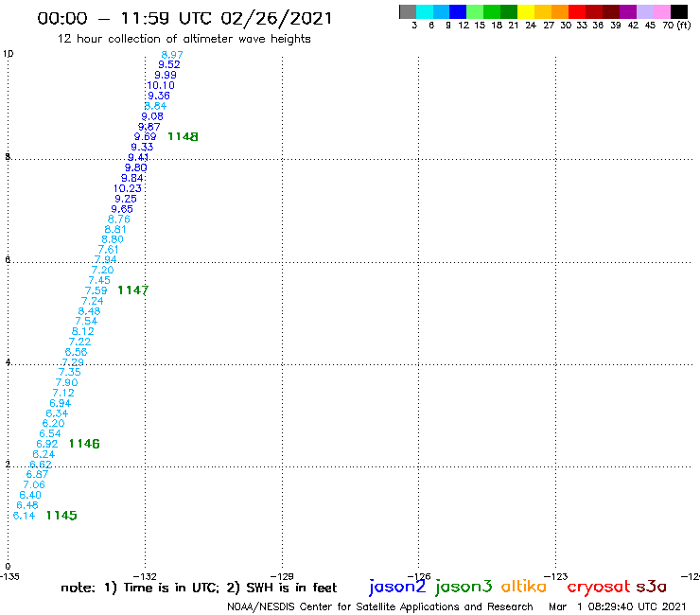This screenshot has width=700, height=615.
Task: Select the 9.33 wave height reading
Action: (142, 147)
